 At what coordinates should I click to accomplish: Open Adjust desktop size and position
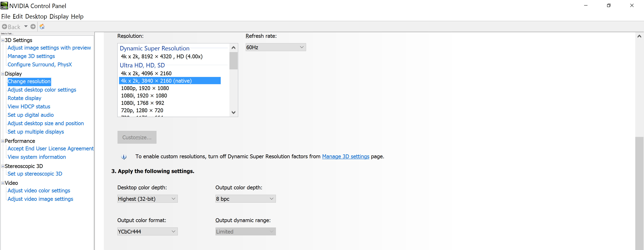tap(46, 123)
